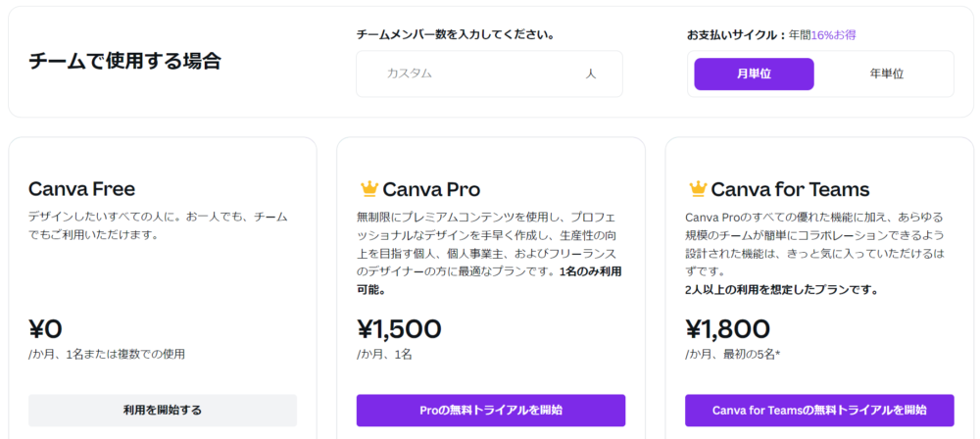Click the 2人以上の利用を想定したプランです text
980x439 pixels.
(780, 289)
